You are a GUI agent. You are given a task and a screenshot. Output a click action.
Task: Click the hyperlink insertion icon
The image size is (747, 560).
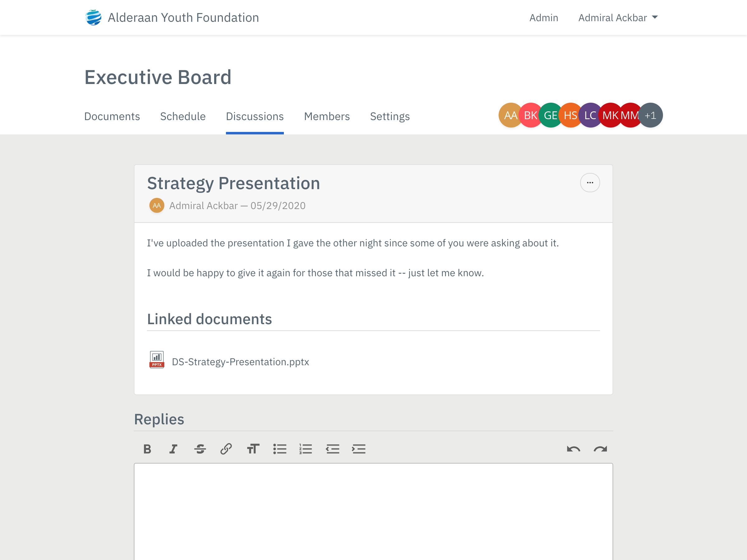(227, 450)
